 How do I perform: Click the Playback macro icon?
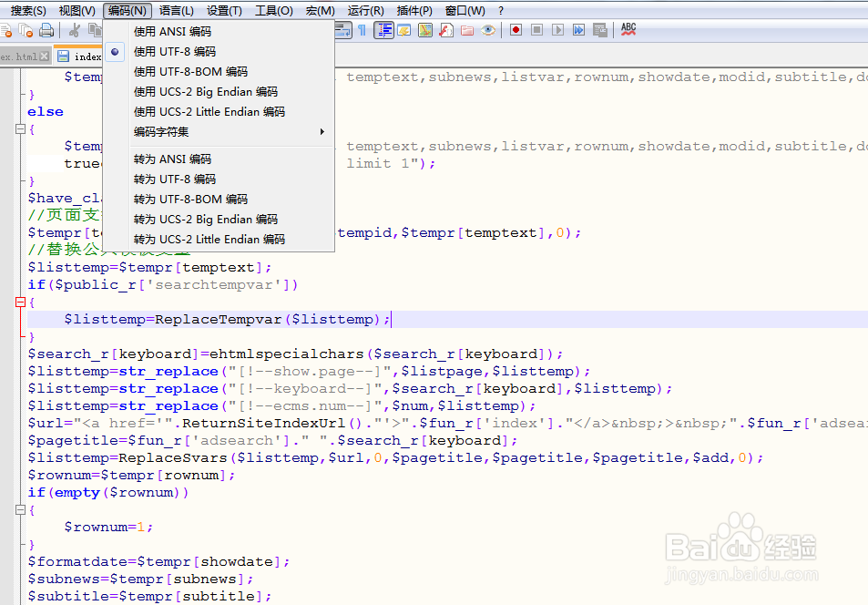[x=558, y=30]
